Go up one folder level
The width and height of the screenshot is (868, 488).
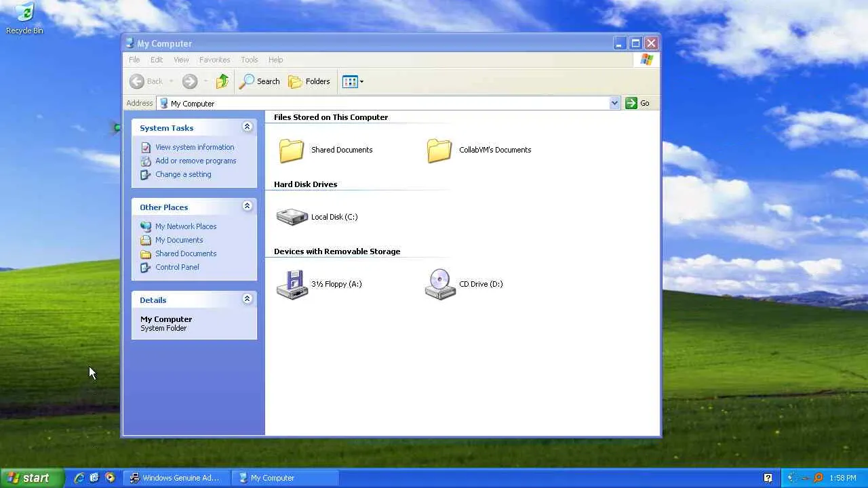(x=222, y=81)
